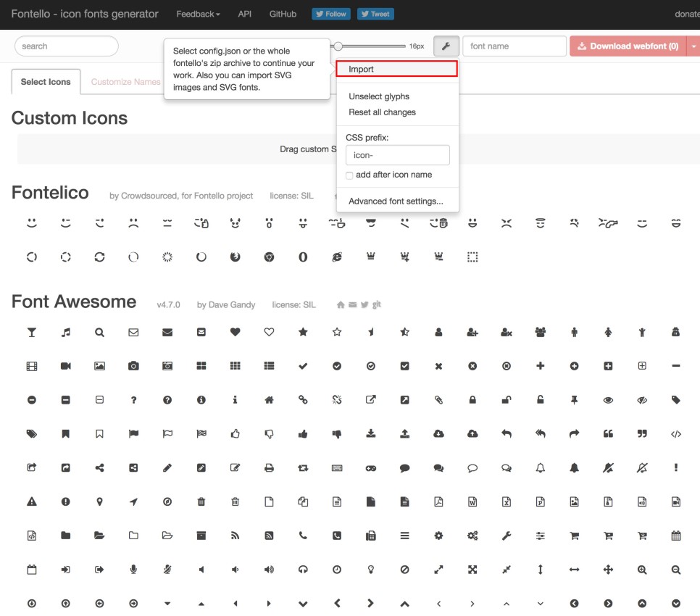The width and height of the screenshot is (700, 616).
Task: Select the Font Awesome search magnifier icon
Action: point(99,332)
